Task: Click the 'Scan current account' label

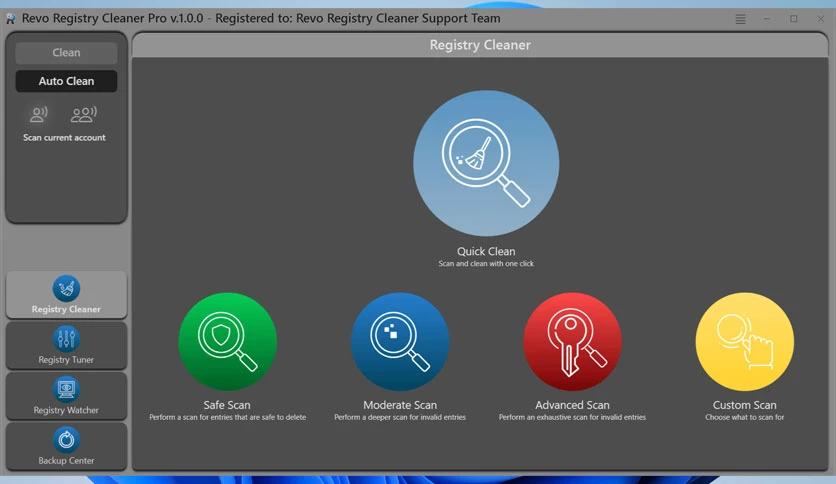Action: [64, 138]
